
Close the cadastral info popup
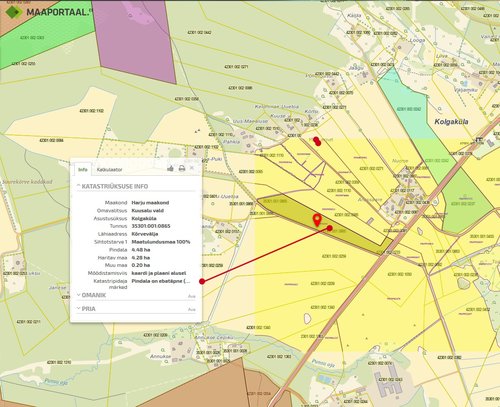pos(192,168)
